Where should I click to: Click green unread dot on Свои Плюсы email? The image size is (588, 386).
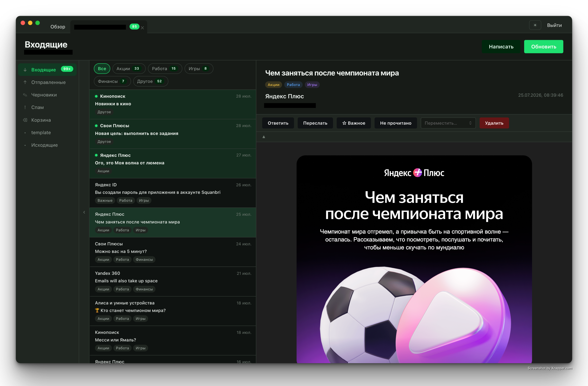pyautogui.click(x=96, y=126)
